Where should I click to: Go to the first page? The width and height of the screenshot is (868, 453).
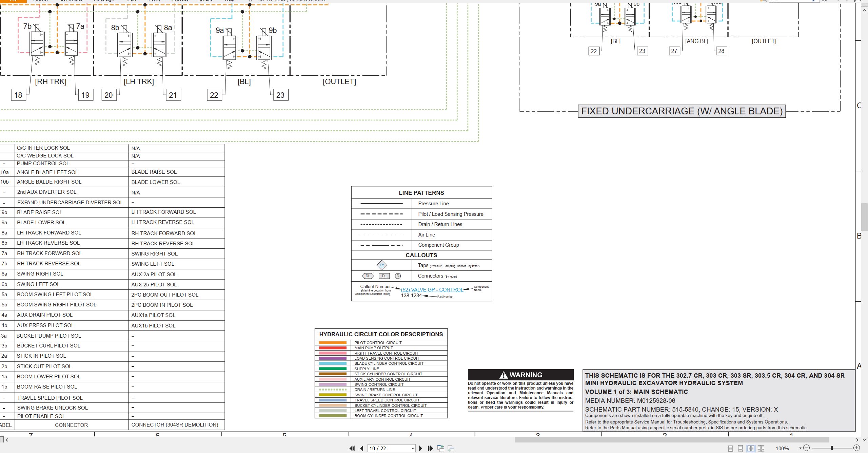[352, 448]
